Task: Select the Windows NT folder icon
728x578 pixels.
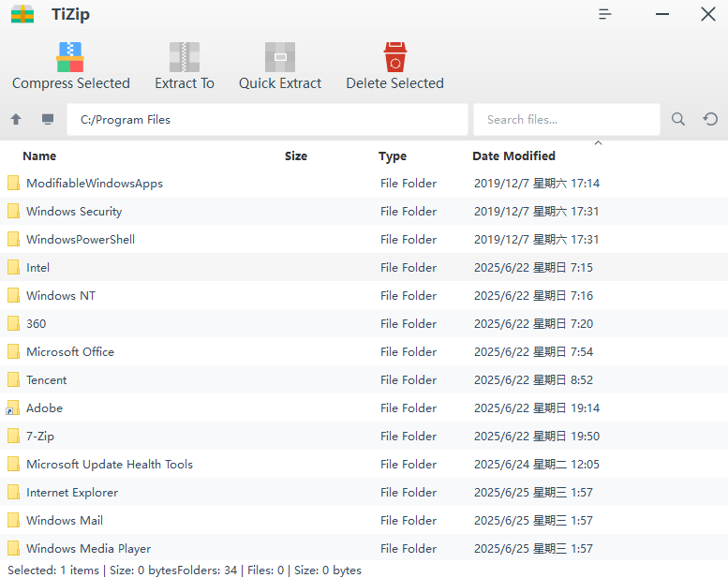Action: pyautogui.click(x=13, y=295)
